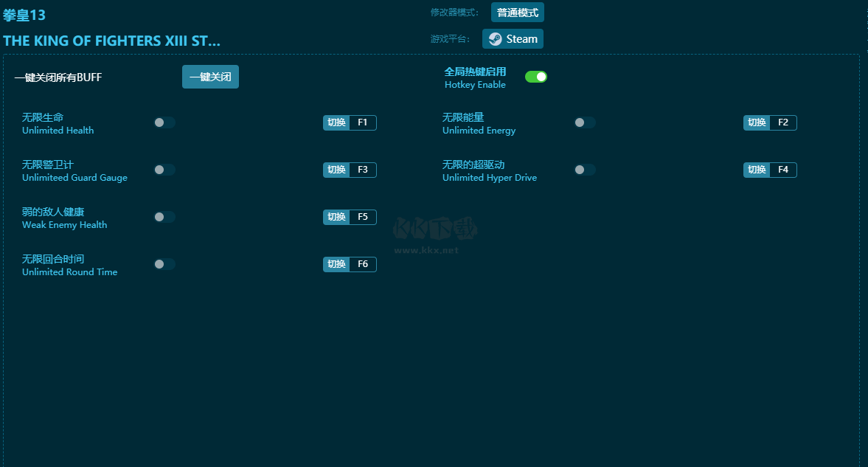This screenshot has width=868, height=467.
Task: Click the 无限回合时间 Round Time label
Action: point(70,265)
